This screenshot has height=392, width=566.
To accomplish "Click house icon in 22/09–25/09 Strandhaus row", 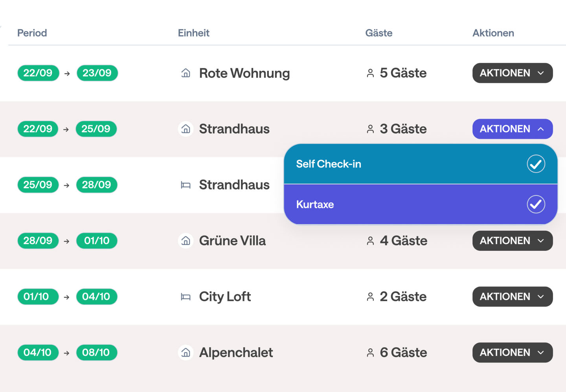I will click(186, 129).
